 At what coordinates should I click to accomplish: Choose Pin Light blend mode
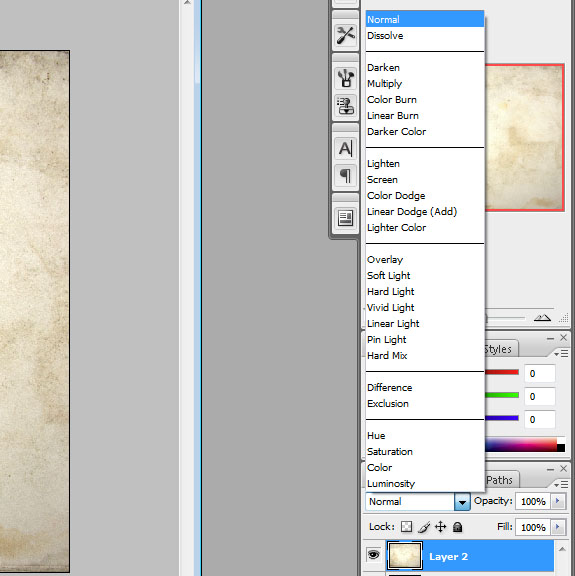(425, 339)
